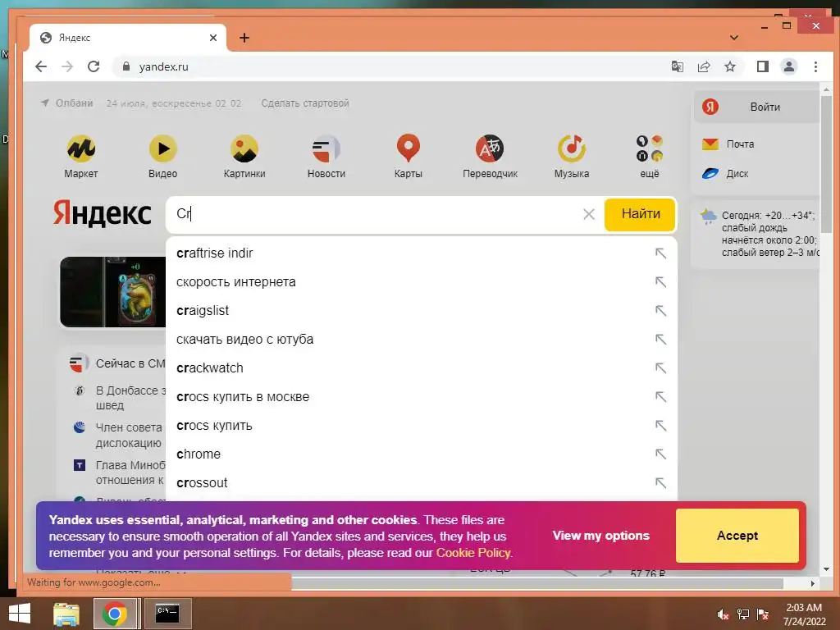Insert 'crossout' using its arrow icon
This screenshot has height=630, width=840.
coord(660,482)
